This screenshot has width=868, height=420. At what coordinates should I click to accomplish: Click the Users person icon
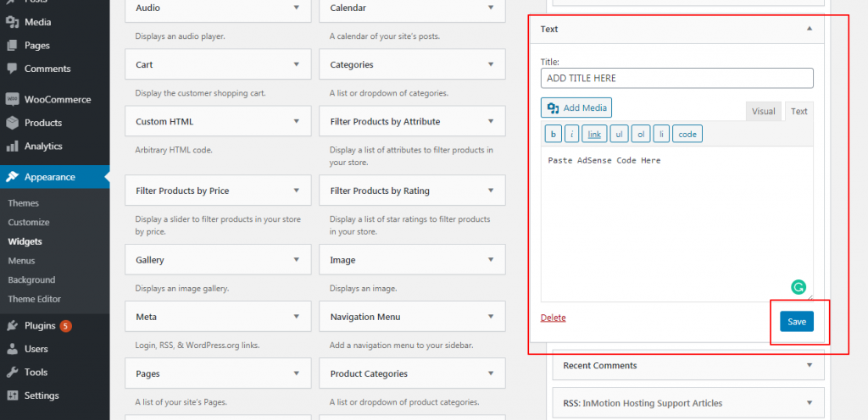coord(12,349)
